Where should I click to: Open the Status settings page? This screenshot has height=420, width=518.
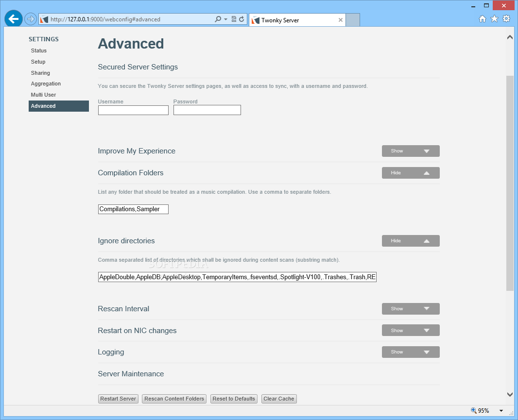39,50
